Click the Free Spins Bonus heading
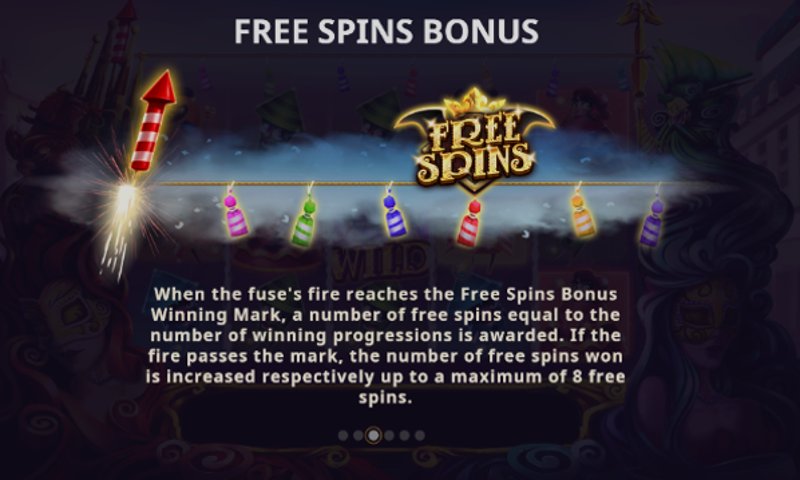The width and height of the screenshot is (800, 480). click(386, 31)
